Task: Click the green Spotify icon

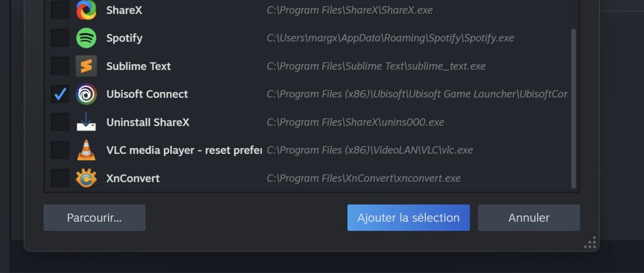Action: pos(86,38)
